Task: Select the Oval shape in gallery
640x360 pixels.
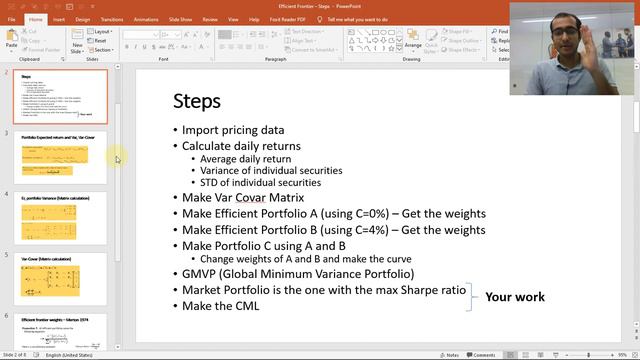Action: [x=383, y=32]
